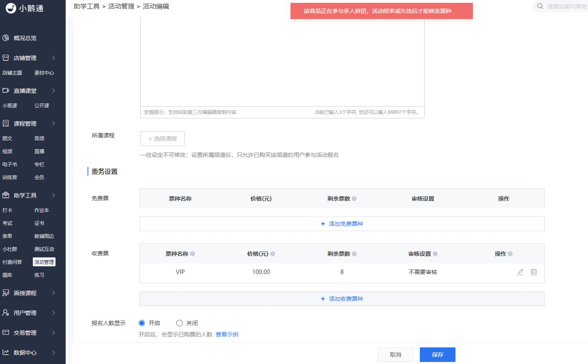Open 店铺主题 menu item
588x364 pixels.
tap(12, 73)
